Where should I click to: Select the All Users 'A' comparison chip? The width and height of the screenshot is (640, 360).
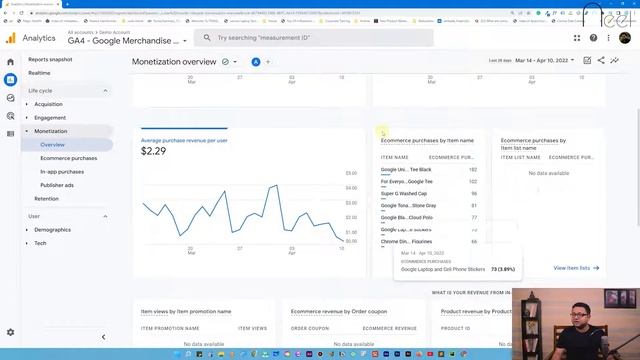[256, 62]
